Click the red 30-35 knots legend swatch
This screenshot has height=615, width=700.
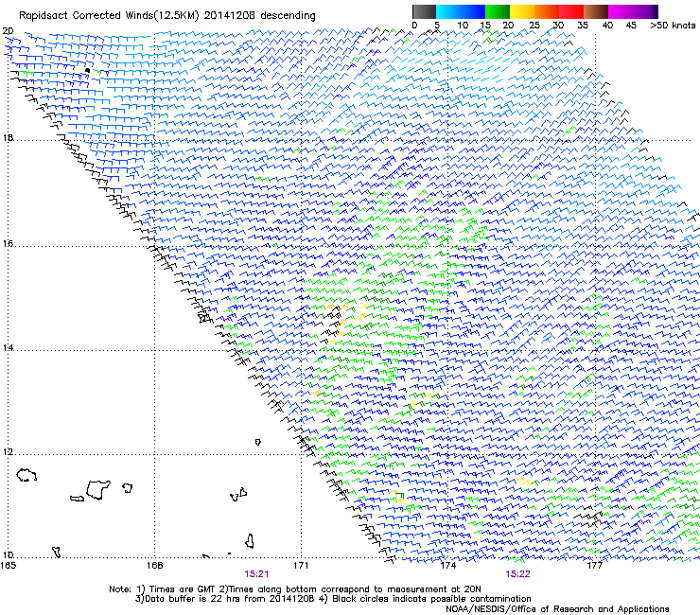[571, 11]
